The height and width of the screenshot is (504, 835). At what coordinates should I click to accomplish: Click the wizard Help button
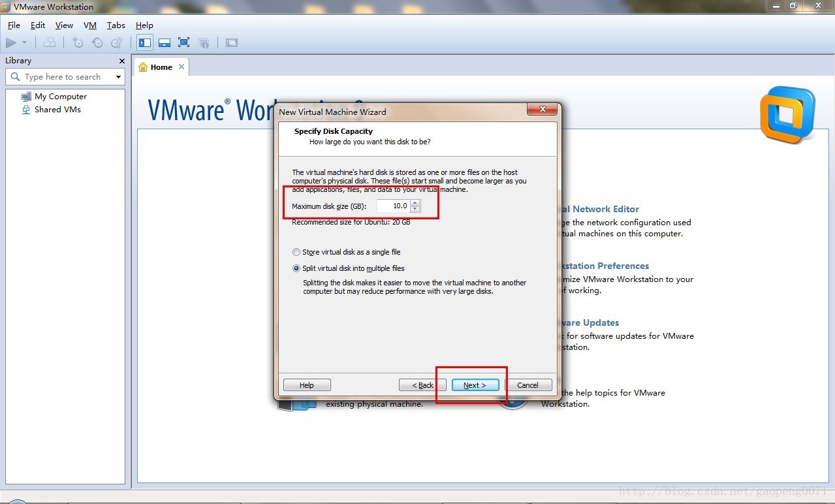(307, 385)
